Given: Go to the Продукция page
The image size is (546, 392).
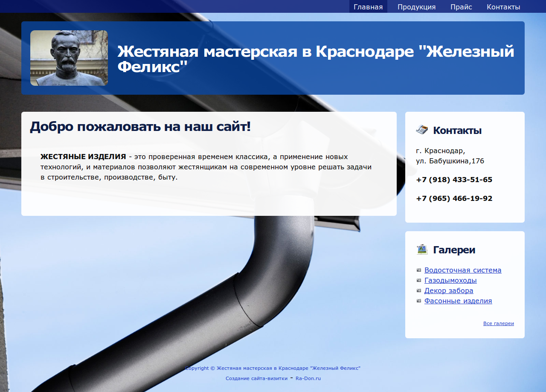Looking at the screenshot, I should pyautogui.click(x=416, y=7).
